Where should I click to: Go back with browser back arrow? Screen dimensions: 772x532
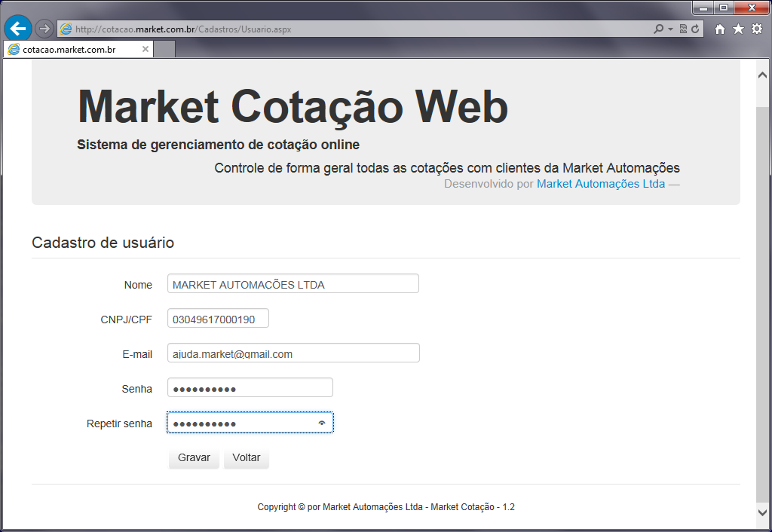click(18, 29)
